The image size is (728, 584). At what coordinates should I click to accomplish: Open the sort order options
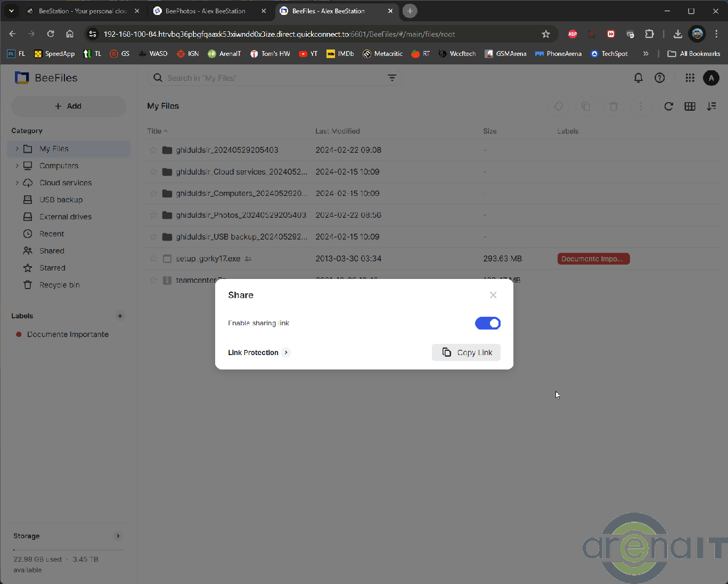(x=711, y=106)
